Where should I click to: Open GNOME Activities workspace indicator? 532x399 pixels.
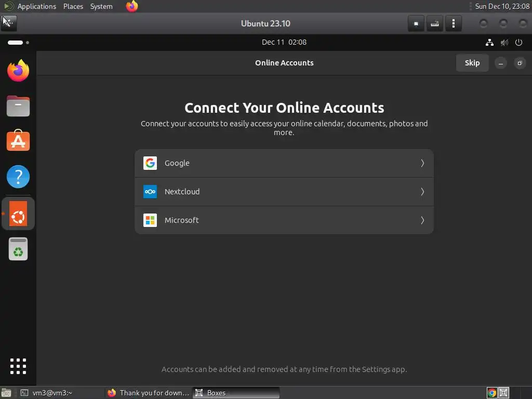18,43
